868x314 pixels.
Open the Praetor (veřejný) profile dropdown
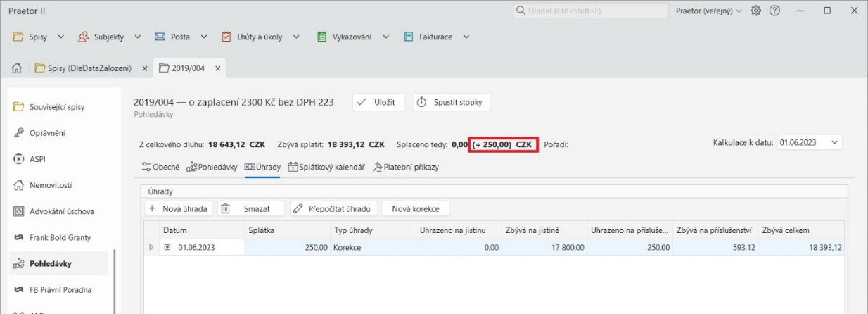pos(708,11)
